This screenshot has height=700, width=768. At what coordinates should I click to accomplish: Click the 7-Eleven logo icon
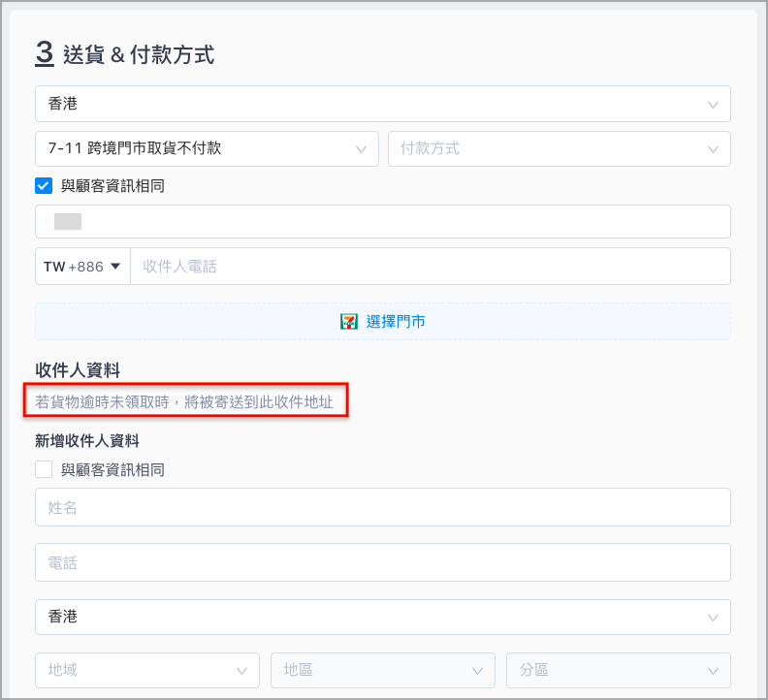pyautogui.click(x=349, y=322)
